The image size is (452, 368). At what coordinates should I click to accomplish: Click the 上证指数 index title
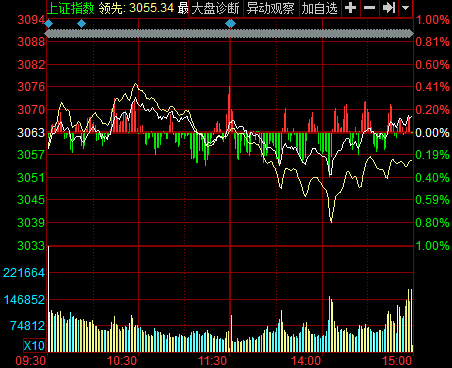coord(71,8)
